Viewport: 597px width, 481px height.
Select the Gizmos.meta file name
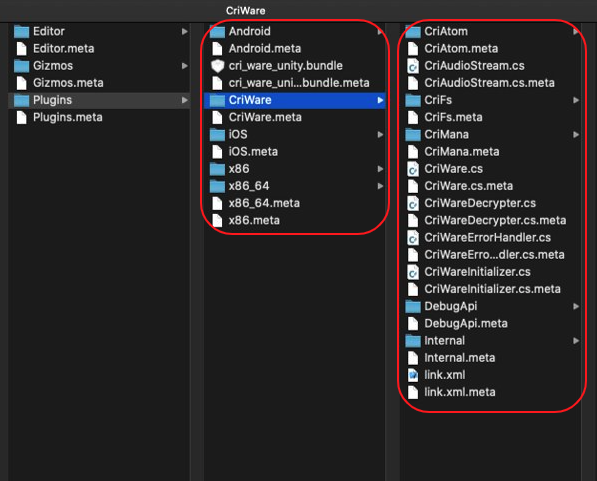click(x=68, y=83)
